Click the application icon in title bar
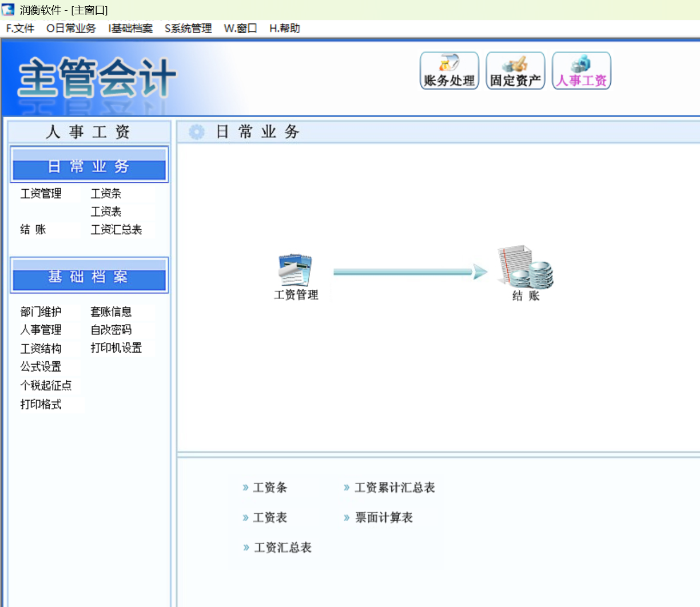Screen dimensions: 700x607 [x=8, y=10]
